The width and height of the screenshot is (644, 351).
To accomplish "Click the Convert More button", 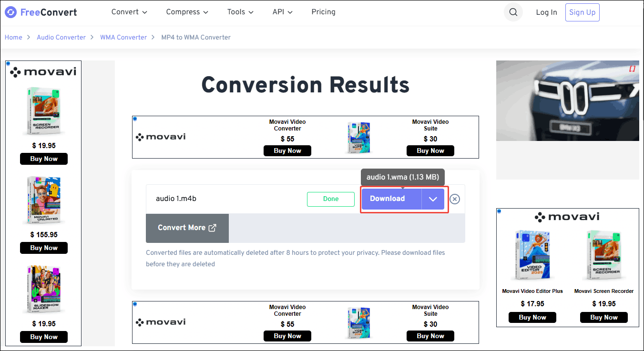I will click(x=187, y=228).
